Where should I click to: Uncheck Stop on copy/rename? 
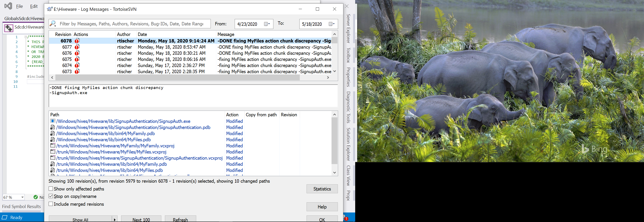coord(51,196)
